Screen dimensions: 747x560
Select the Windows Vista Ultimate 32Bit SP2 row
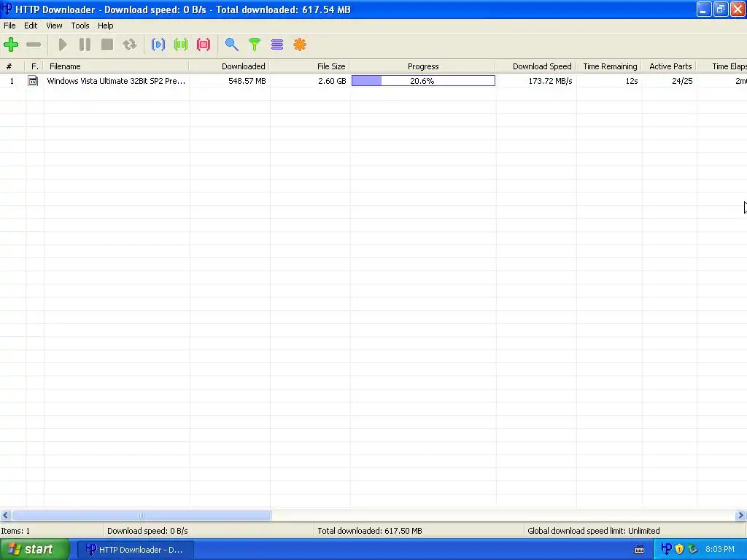pyautogui.click(x=373, y=81)
